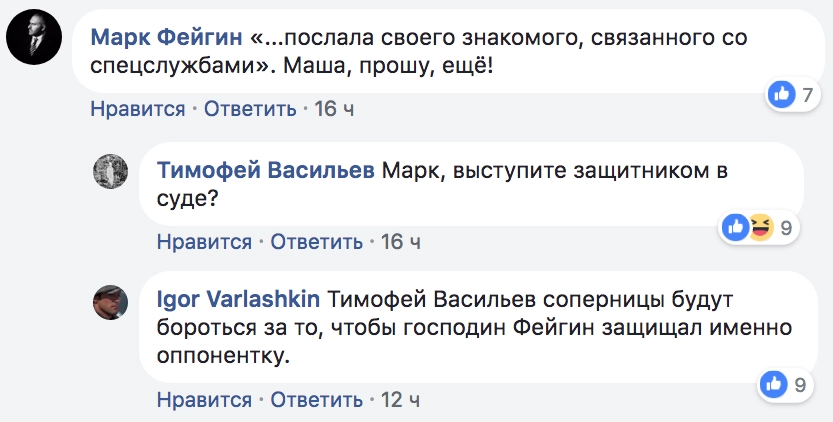Open Igor Varlashkin author name link
833x422 pixels.
(x=238, y=300)
